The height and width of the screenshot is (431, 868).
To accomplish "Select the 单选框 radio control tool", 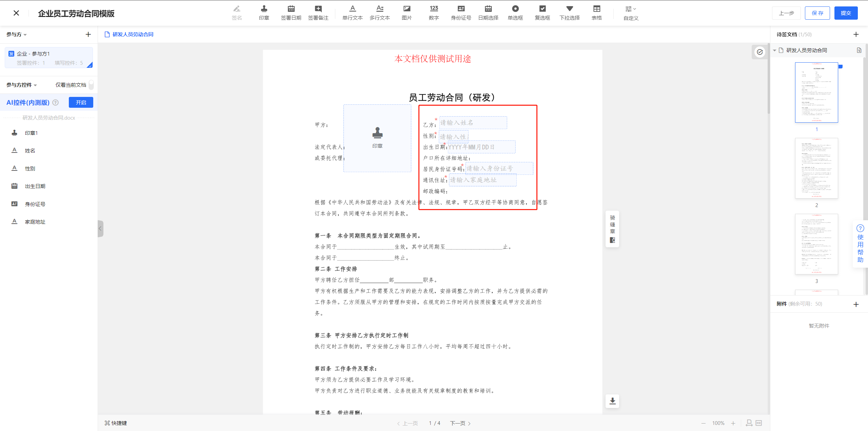I will point(515,13).
